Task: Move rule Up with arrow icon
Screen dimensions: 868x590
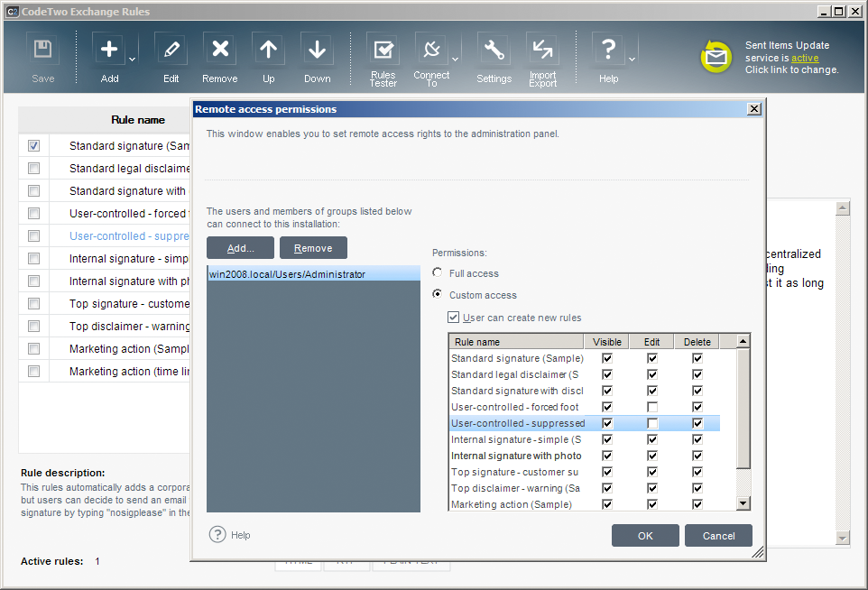Action: click(269, 50)
